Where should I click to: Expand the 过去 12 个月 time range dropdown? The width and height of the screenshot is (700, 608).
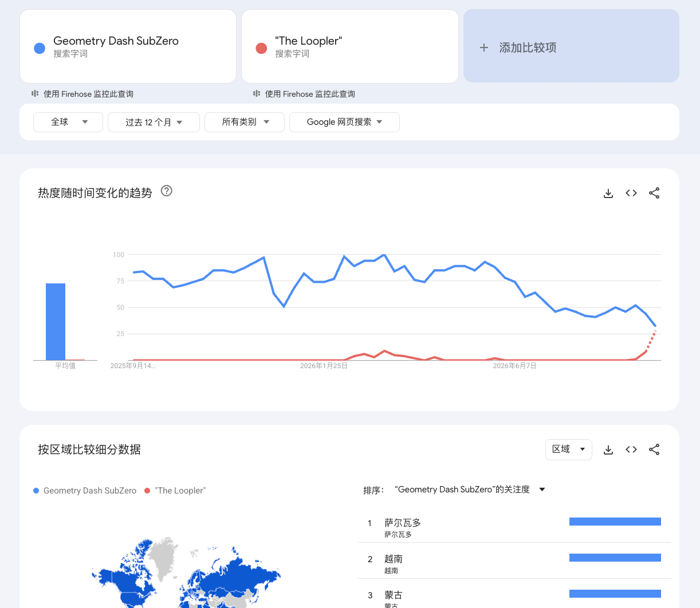click(154, 122)
